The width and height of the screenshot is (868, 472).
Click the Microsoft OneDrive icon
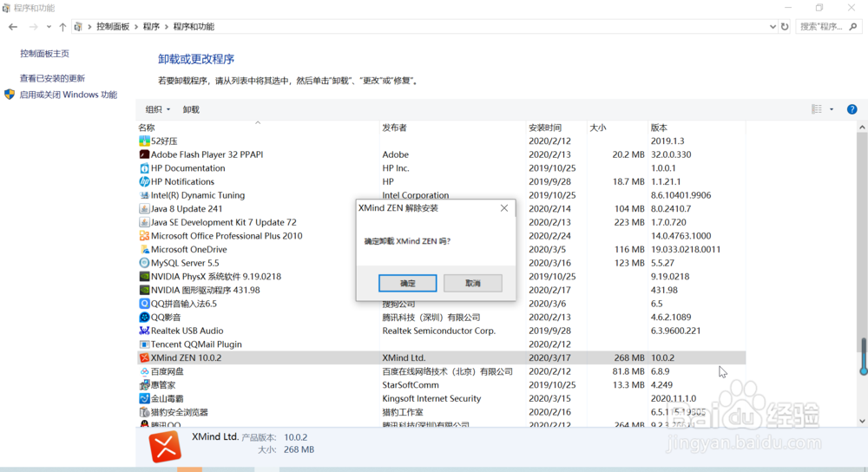click(144, 250)
